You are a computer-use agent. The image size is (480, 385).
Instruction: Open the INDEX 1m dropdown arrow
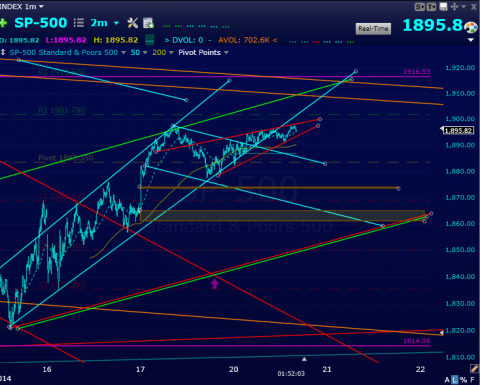41,6
